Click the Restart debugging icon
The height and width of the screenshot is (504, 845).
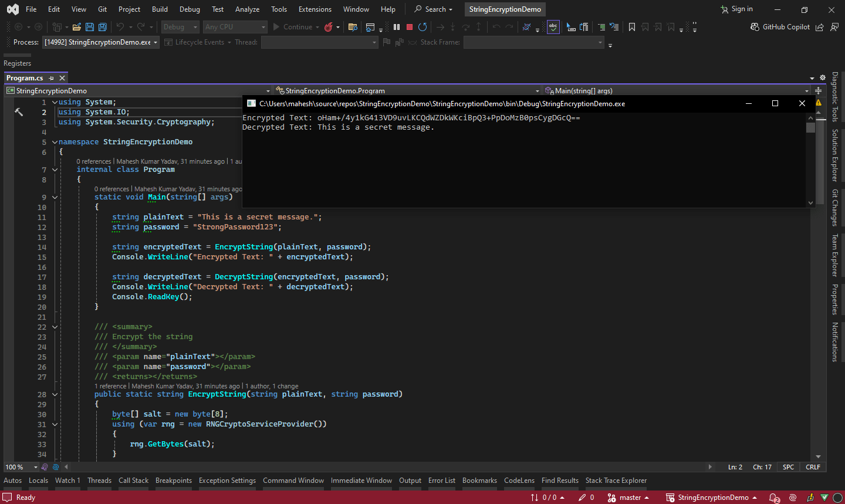click(x=422, y=27)
